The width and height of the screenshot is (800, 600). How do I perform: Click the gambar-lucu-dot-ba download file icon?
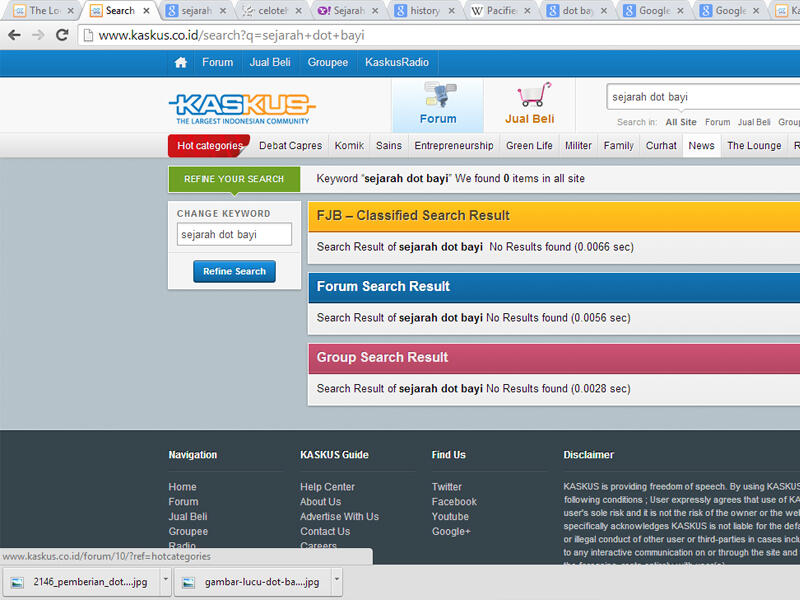[188, 582]
